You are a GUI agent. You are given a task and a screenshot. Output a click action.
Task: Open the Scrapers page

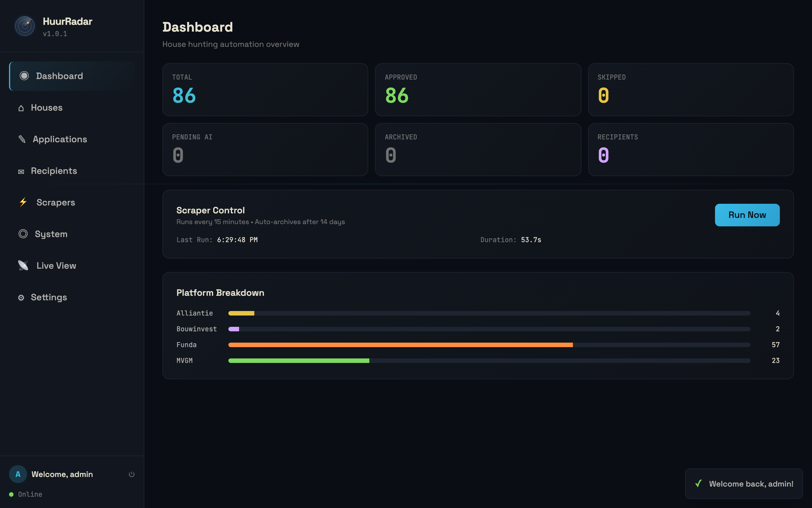(x=72, y=202)
